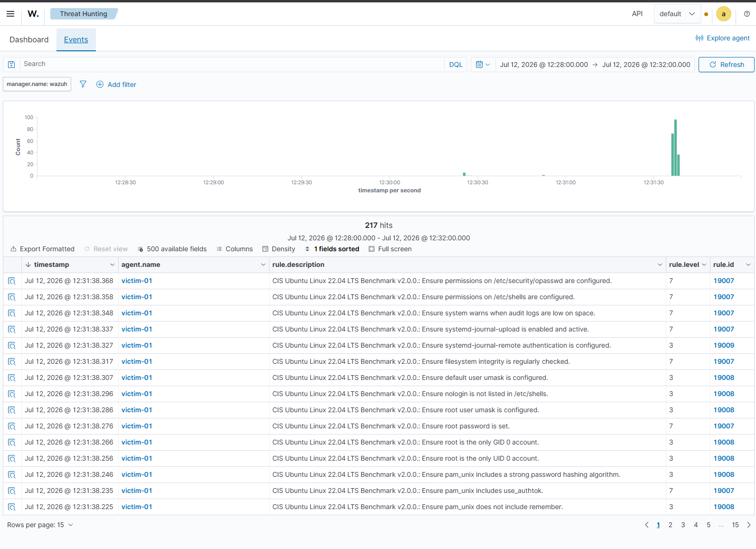
Task: Open the 1 fields sorted menu
Action: (x=332, y=249)
